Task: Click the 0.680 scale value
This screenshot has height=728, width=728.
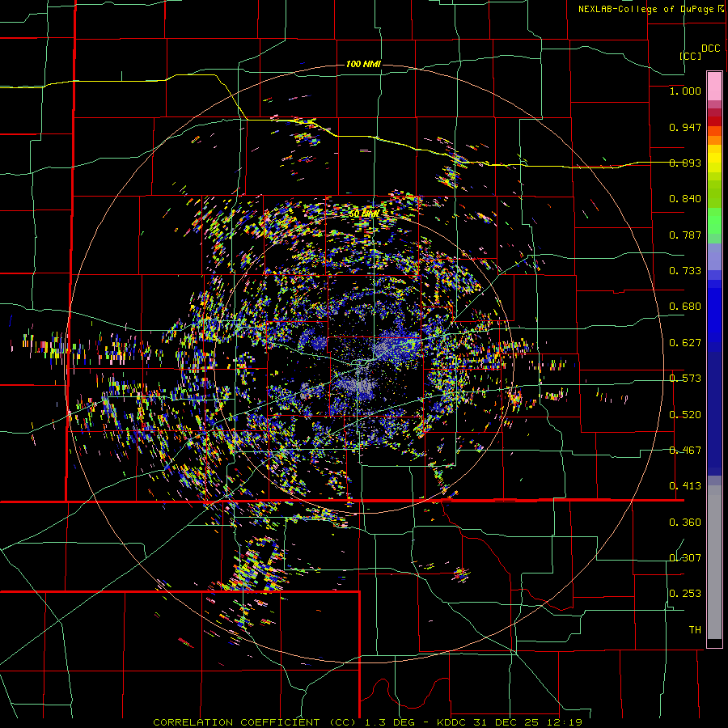Action: tap(685, 307)
